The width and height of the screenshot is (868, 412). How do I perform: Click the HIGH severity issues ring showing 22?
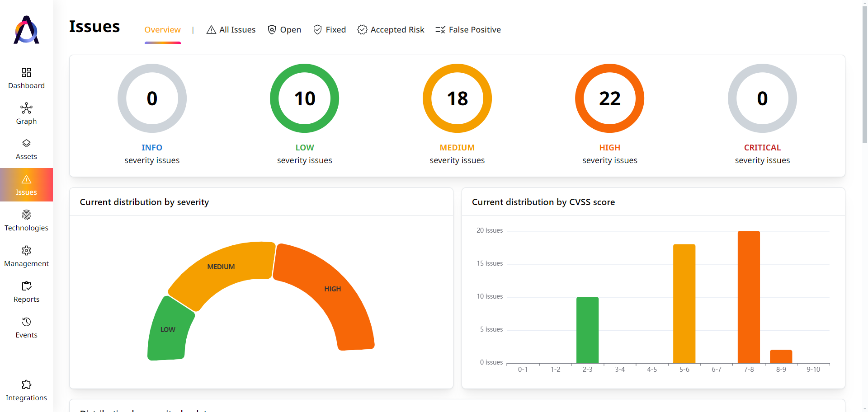(x=609, y=98)
